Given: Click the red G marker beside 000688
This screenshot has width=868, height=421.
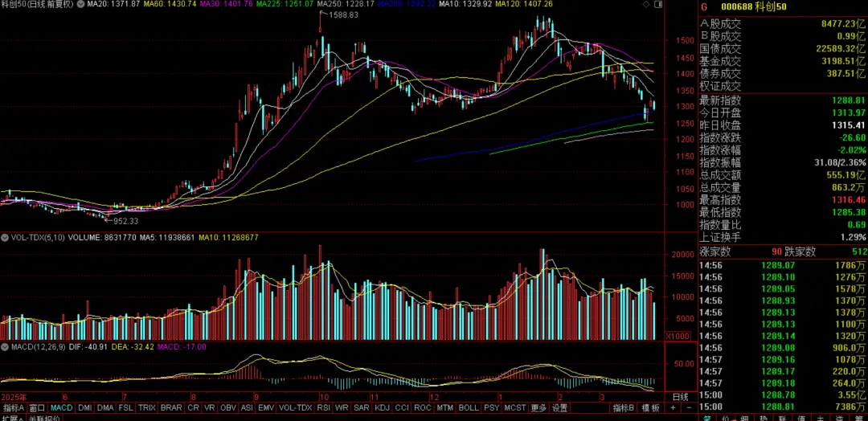Looking at the screenshot, I should pyautogui.click(x=703, y=7).
